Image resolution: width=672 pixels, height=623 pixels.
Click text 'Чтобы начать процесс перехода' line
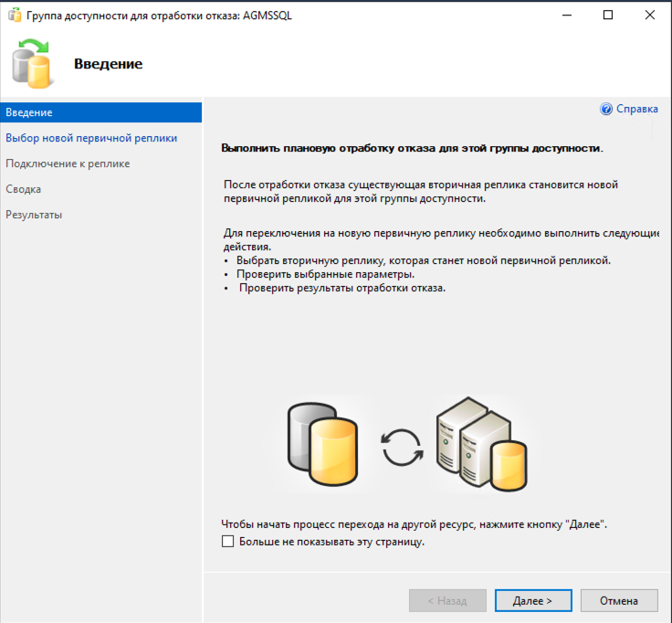point(414,524)
